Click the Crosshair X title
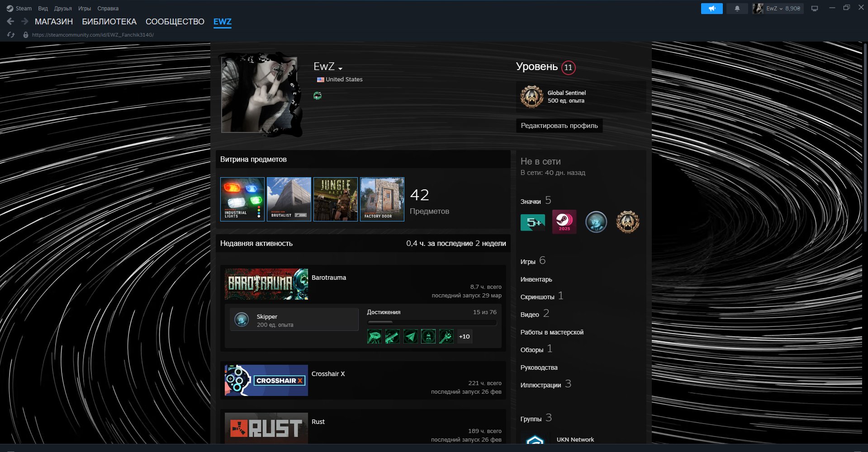Screen dimensions: 868x452 (328, 374)
